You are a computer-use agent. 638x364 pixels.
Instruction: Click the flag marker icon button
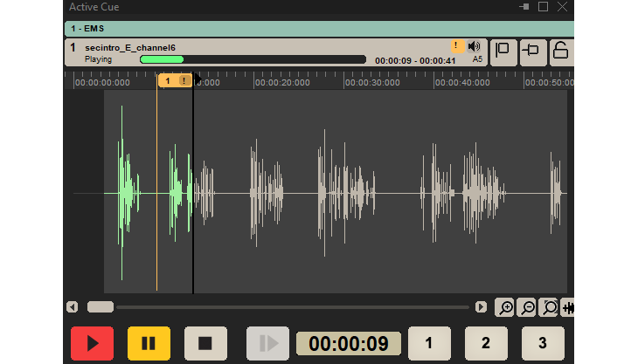(503, 52)
